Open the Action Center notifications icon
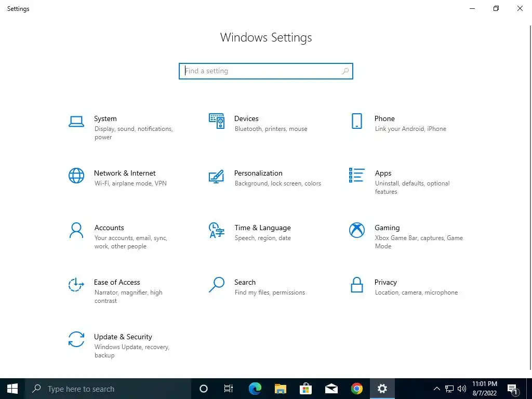532x399 pixels. tap(512, 389)
